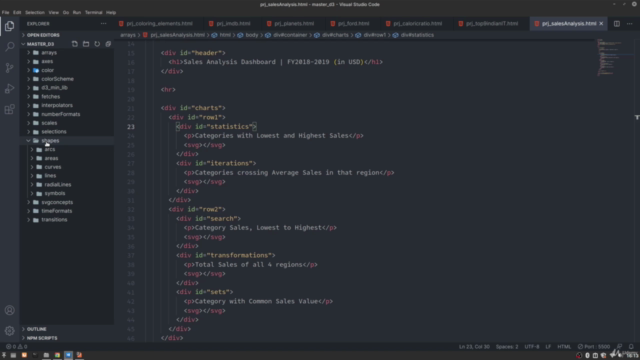Open the Manage gear icon
The image size is (640, 360).
click(x=9, y=331)
